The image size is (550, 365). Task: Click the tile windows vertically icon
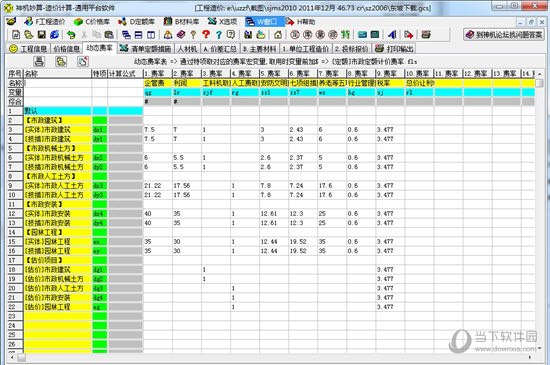pos(151,34)
